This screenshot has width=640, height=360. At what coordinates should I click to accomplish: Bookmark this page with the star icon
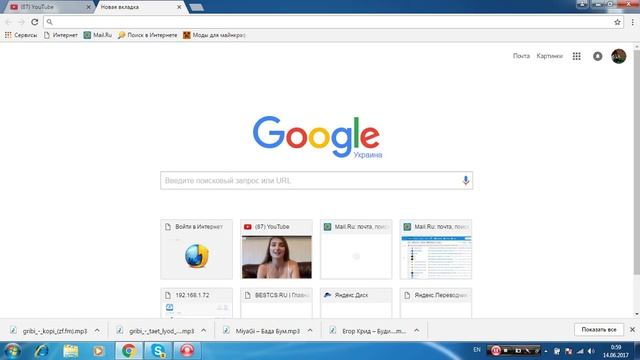617,22
